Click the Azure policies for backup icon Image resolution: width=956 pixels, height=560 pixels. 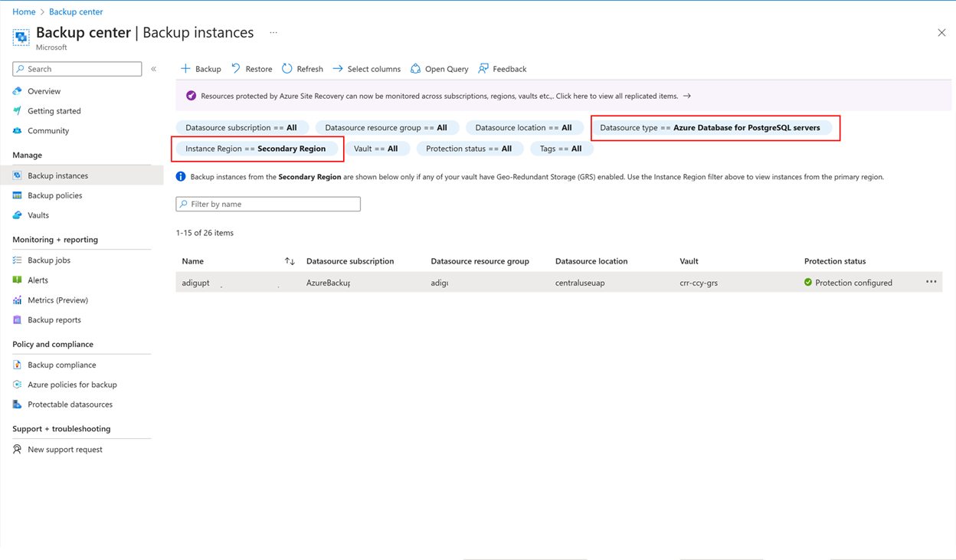18,385
